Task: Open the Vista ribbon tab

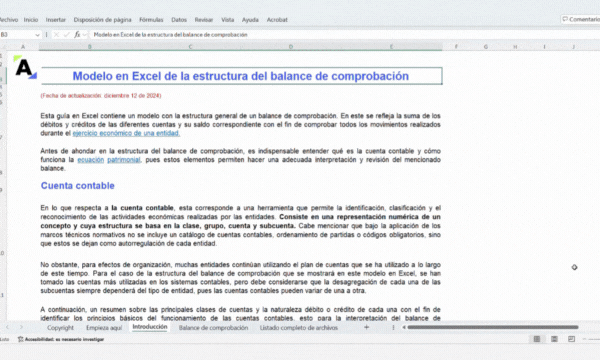Action: coord(227,20)
